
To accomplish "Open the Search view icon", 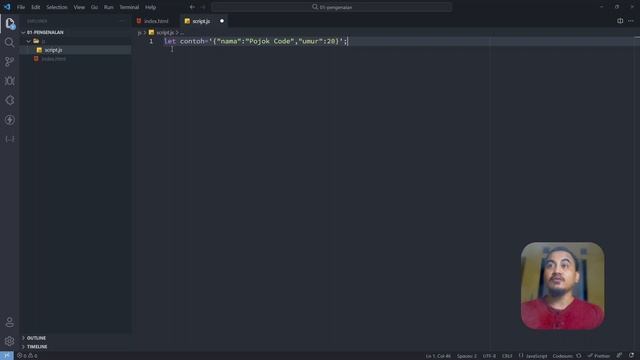I will point(9,42).
